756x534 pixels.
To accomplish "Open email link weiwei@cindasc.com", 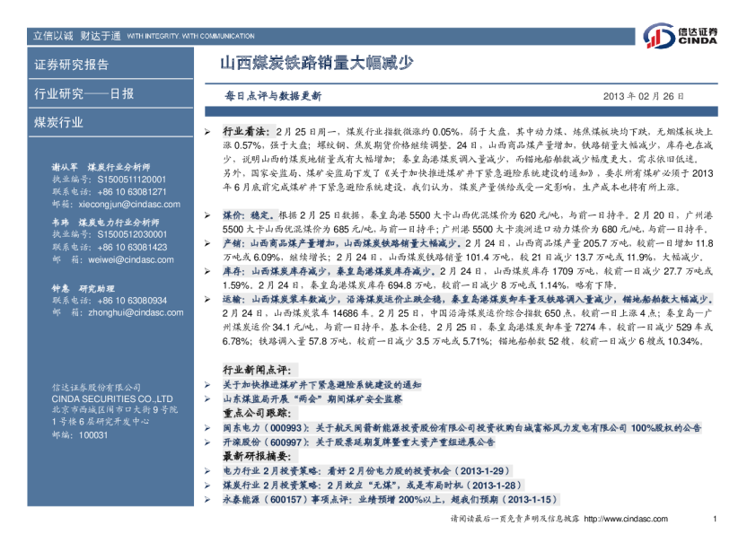I will pos(111,258).
